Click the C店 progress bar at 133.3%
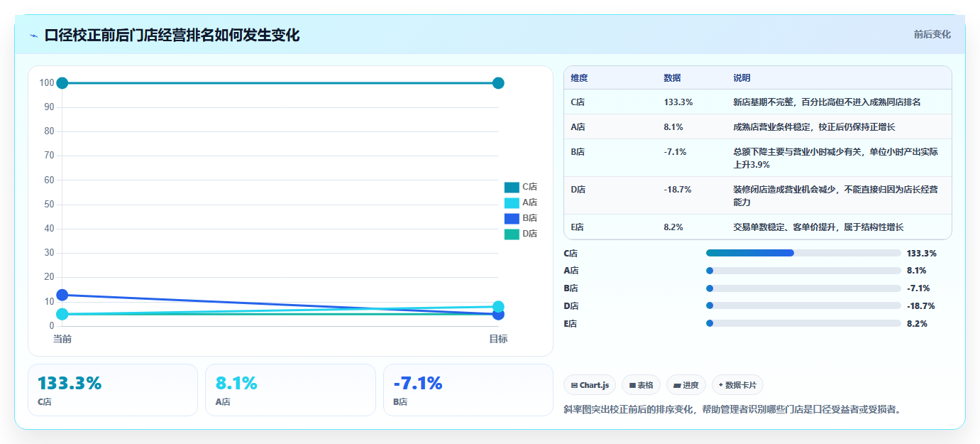This screenshot has width=980, height=444. 803,253
